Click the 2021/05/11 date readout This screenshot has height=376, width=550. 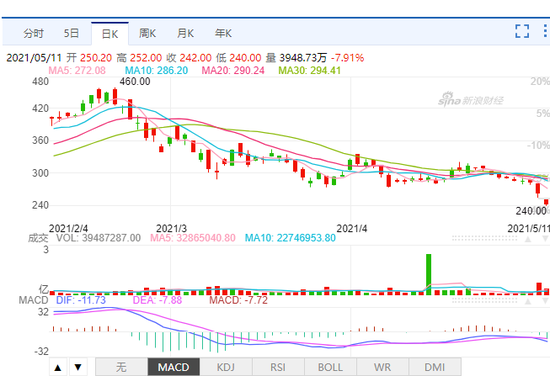pos(34,58)
